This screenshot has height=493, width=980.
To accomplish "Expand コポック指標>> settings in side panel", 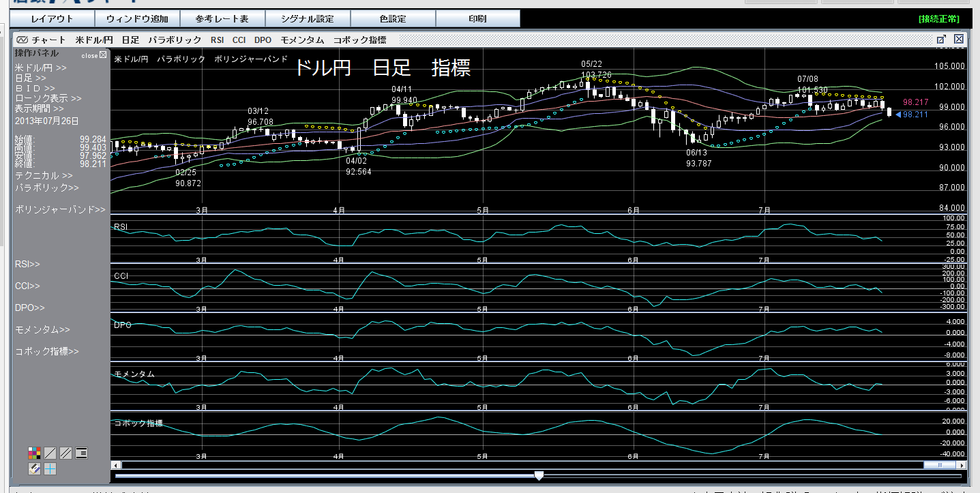I will 47,351.
